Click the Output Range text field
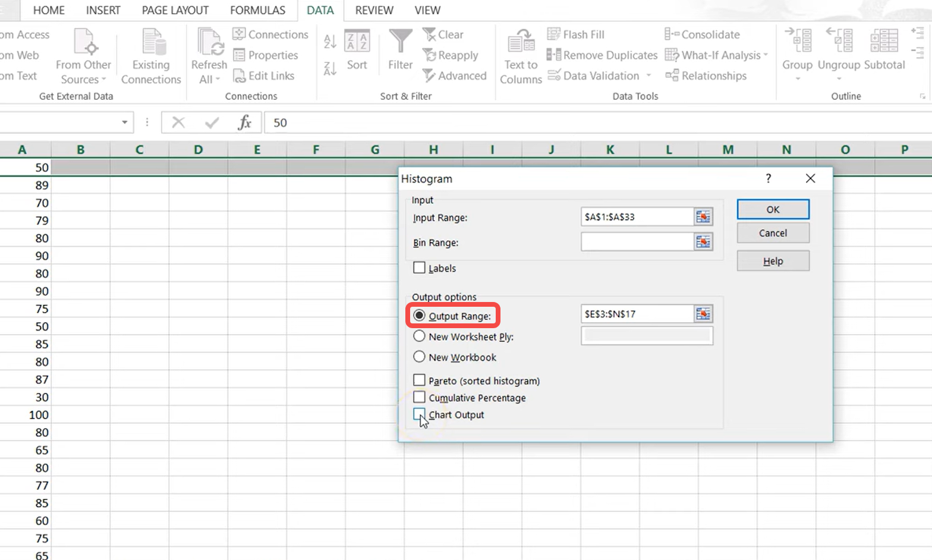Image resolution: width=932 pixels, height=560 pixels. (x=637, y=314)
